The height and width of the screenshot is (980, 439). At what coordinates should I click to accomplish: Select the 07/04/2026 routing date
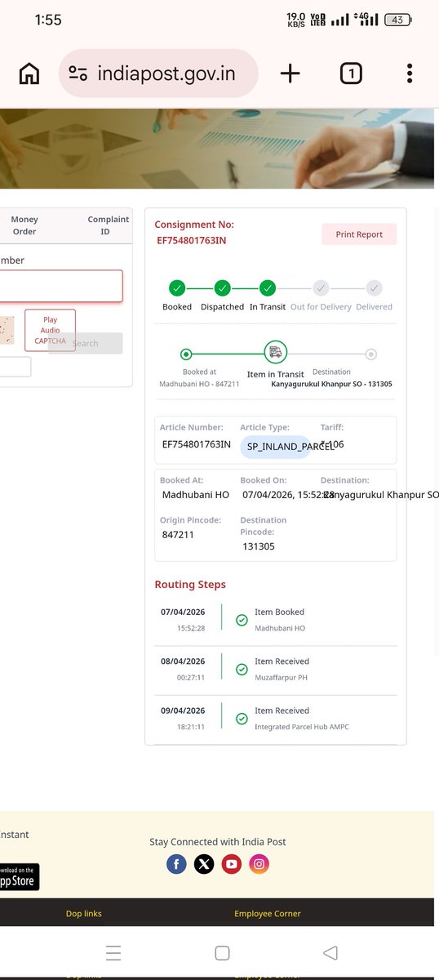(x=183, y=612)
